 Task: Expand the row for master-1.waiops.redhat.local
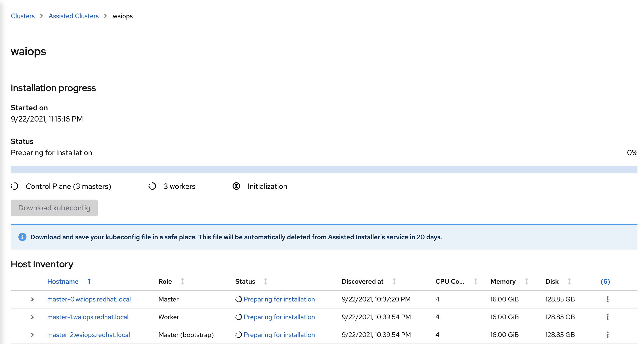[x=32, y=317]
